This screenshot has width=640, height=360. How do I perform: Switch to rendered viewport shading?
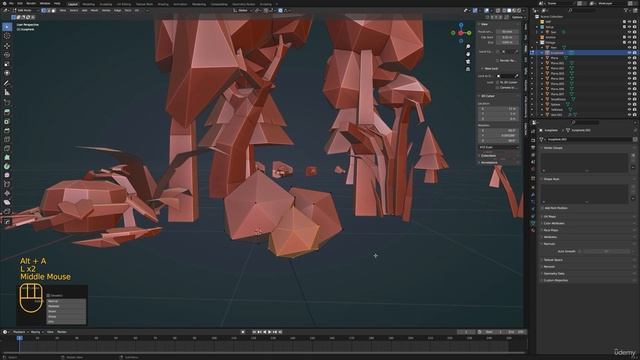pyautogui.click(x=519, y=10)
